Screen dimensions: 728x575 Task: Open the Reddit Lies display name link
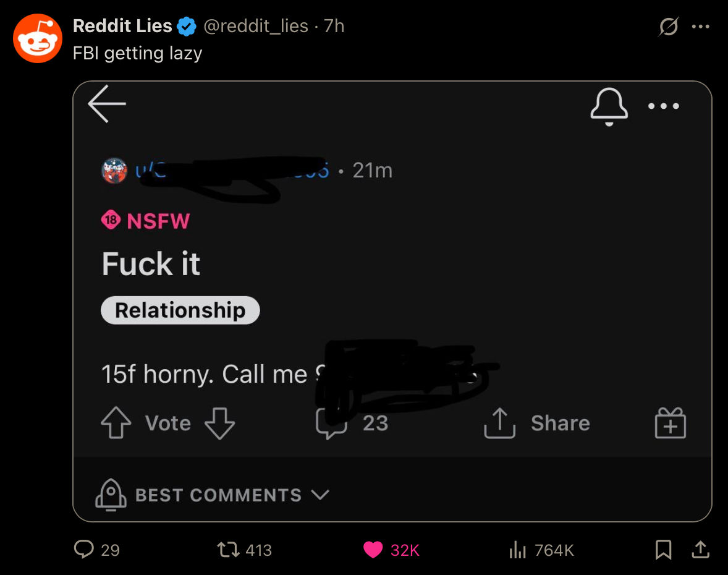pos(122,26)
